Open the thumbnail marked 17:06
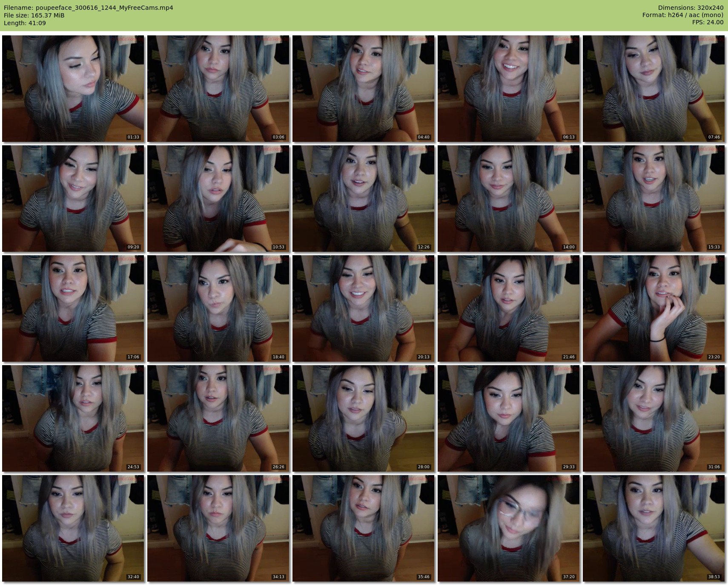This screenshot has height=585, width=728. click(73, 308)
